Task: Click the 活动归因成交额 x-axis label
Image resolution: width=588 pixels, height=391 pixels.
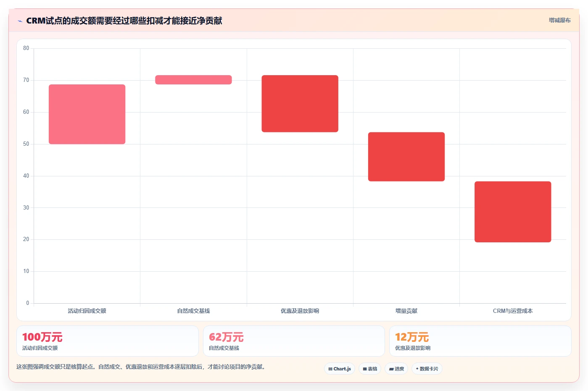Action: [x=87, y=311]
